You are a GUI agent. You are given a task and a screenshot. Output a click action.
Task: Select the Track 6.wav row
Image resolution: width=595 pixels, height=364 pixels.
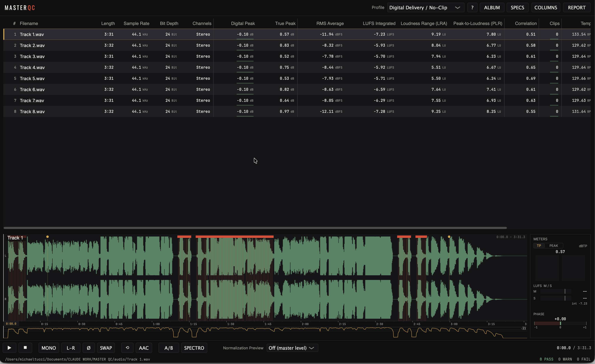click(x=297, y=89)
